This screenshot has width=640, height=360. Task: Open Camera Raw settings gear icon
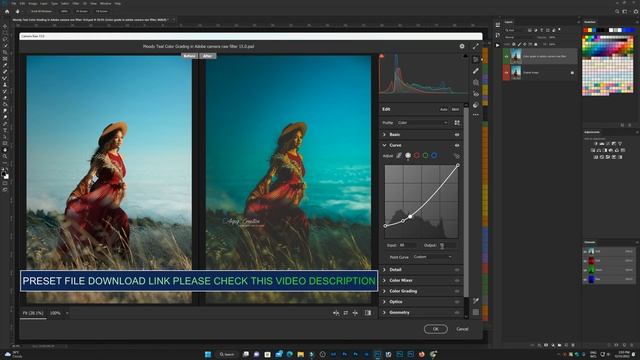(462, 46)
